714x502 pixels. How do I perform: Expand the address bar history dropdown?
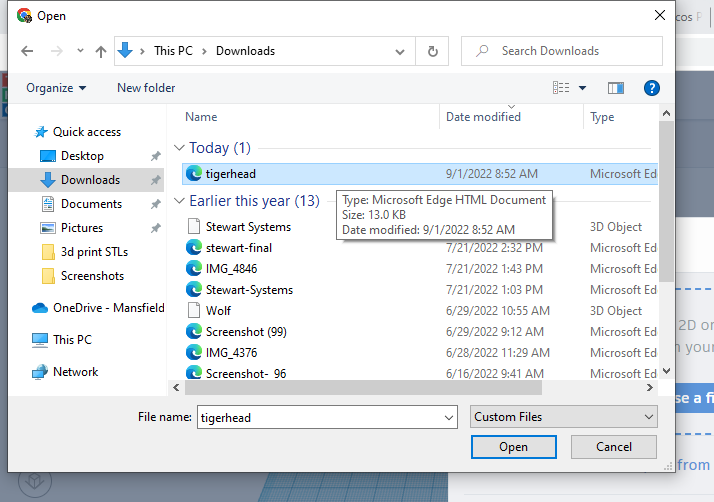tap(400, 51)
